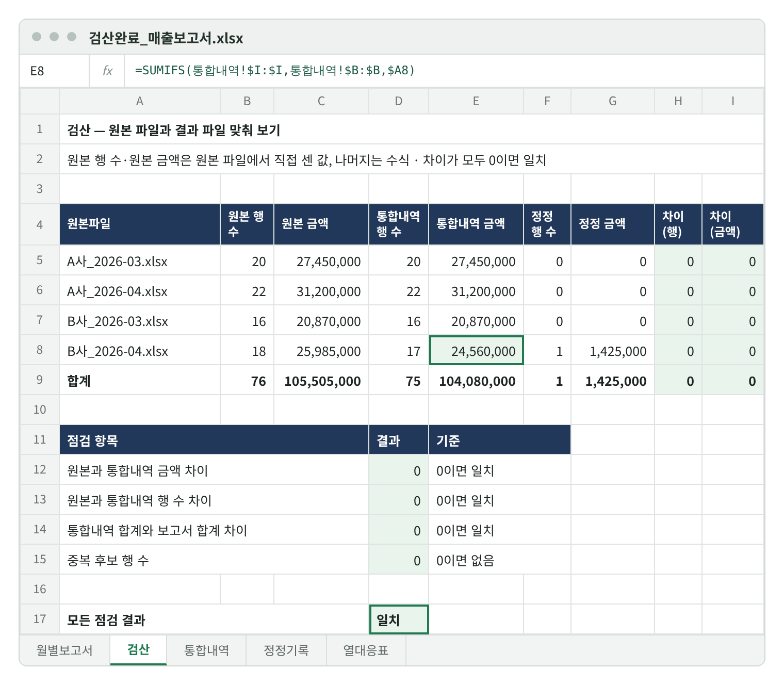This screenshot has width=784, height=685.
Task: Click 원본과 통합내역 금액 차이 row
Action: pyautogui.click(x=214, y=470)
